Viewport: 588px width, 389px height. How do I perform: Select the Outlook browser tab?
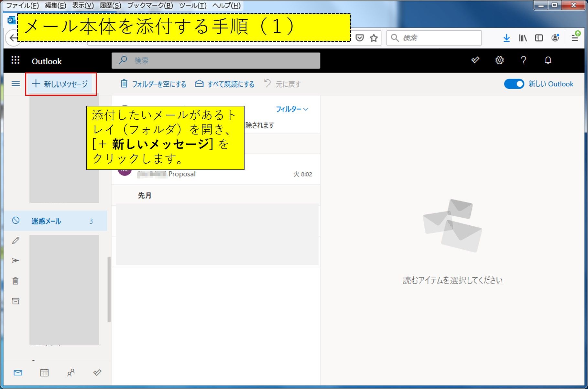[x=12, y=20]
